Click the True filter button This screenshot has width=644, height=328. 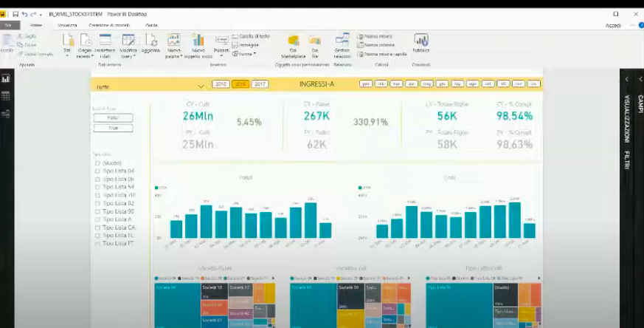coord(114,128)
